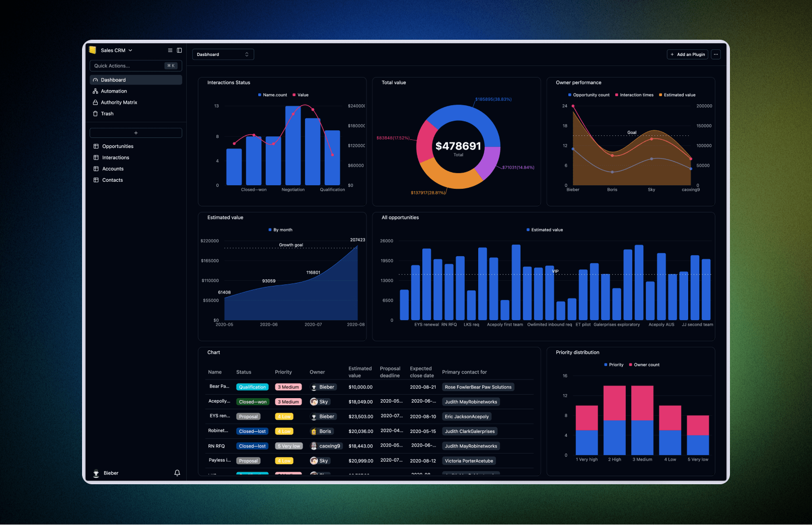812x525 pixels.
Task: Click caoxing9 avatar in RN RFQ row
Action: [x=314, y=446]
